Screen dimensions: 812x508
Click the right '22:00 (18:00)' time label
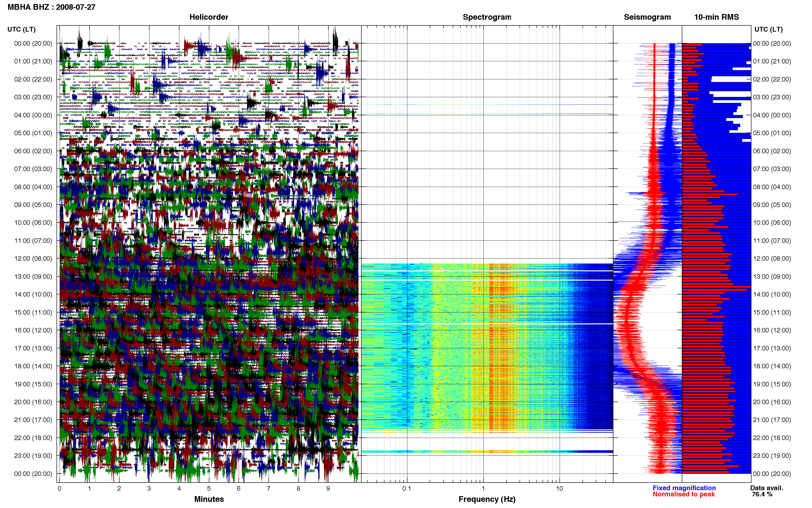(772, 438)
